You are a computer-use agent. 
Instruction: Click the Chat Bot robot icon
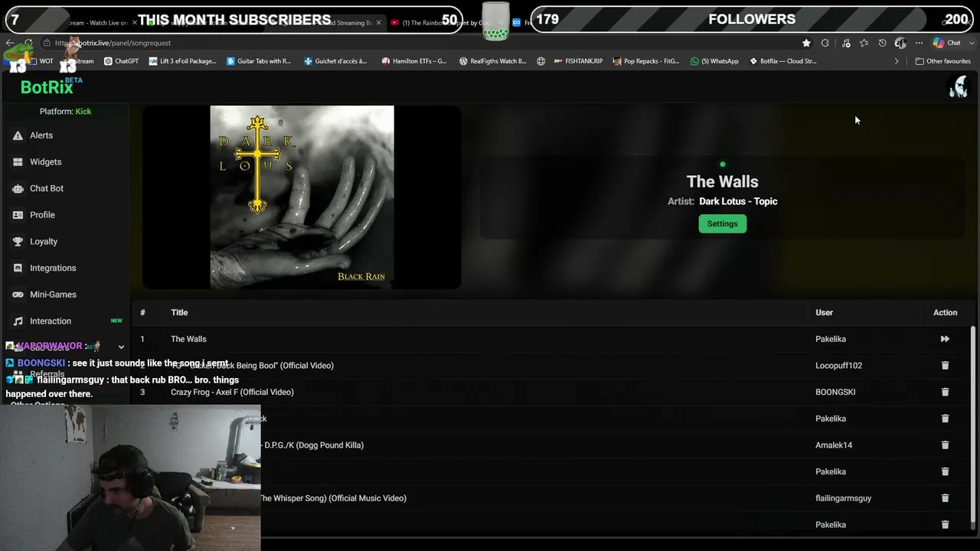coord(18,188)
